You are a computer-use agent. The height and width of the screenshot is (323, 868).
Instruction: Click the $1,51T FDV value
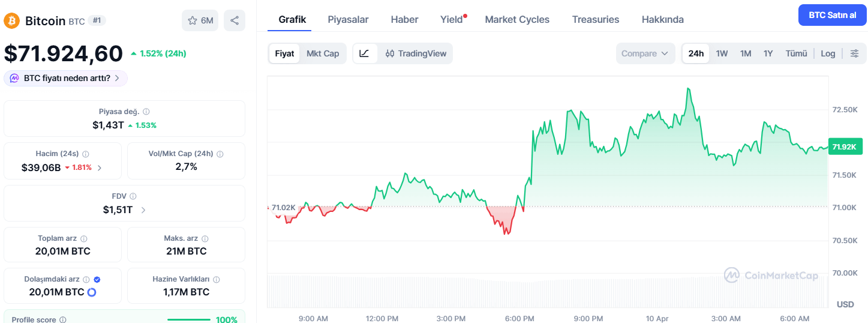click(118, 210)
